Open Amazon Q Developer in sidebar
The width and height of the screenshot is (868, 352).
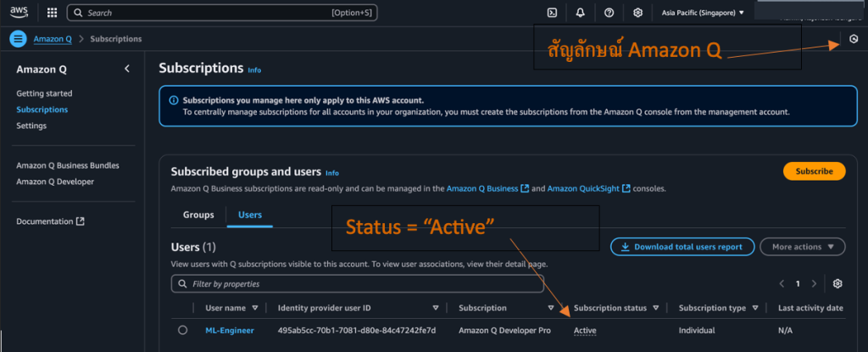(55, 182)
